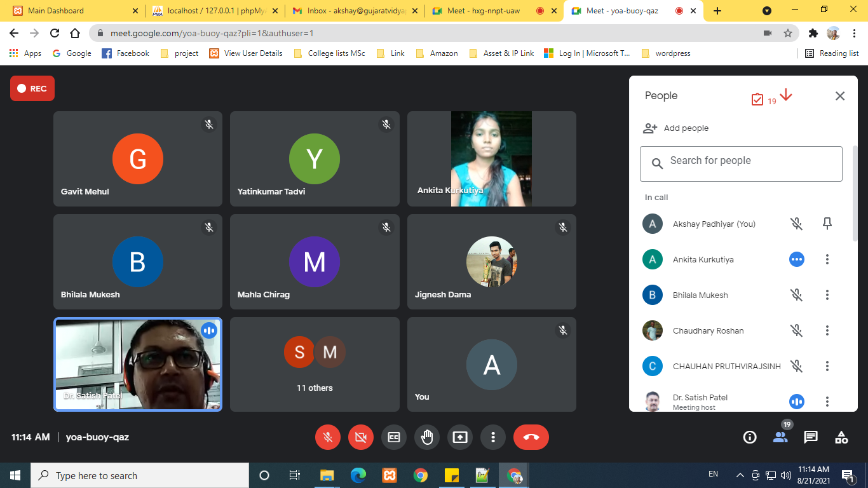The height and width of the screenshot is (488, 868).
Task: Open Reading list button
Action: click(832, 53)
